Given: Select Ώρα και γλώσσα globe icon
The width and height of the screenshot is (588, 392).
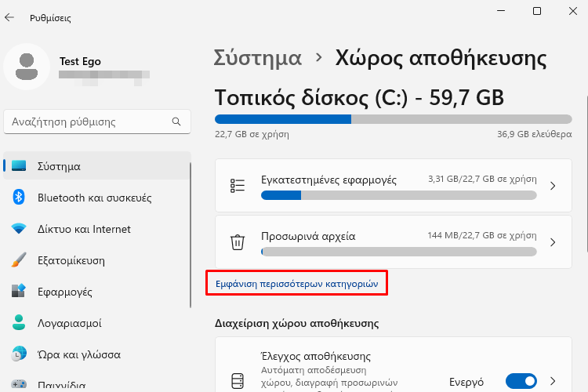Looking at the screenshot, I should pyautogui.click(x=19, y=354).
